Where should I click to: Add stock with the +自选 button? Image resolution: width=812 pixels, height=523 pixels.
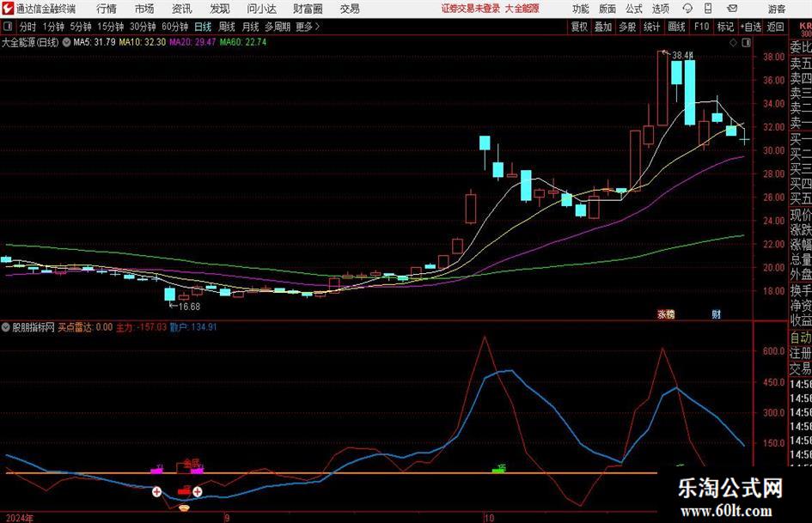pyautogui.click(x=751, y=27)
